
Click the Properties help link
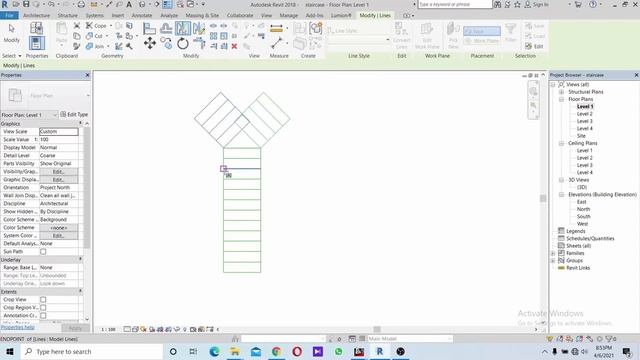pos(18,327)
